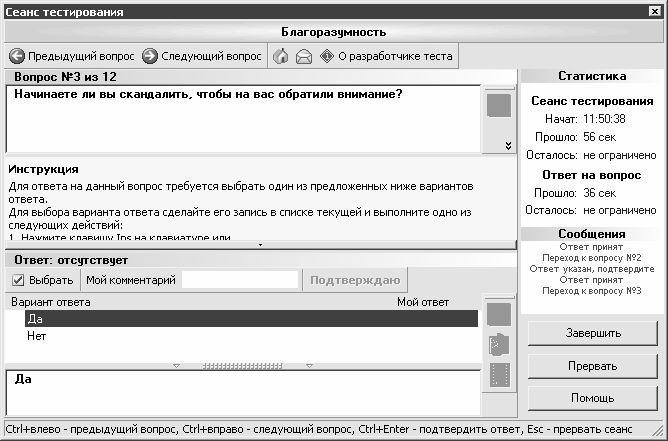Image resolution: width=668 pixels, height=441 pixels.
Task: Click the 'Ответ: отсутствует' header
Action: point(71,260)
